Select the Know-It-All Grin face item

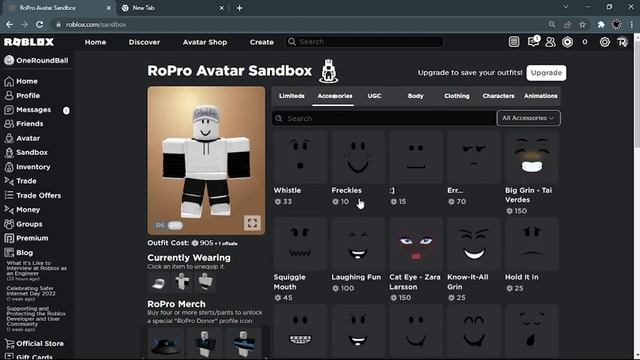(473, 244)
